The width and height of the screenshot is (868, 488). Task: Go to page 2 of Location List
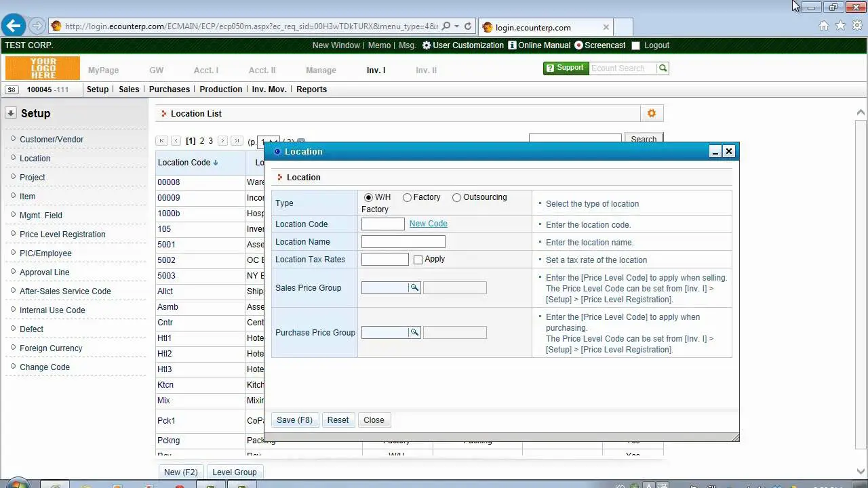click(x=201, y=141)
